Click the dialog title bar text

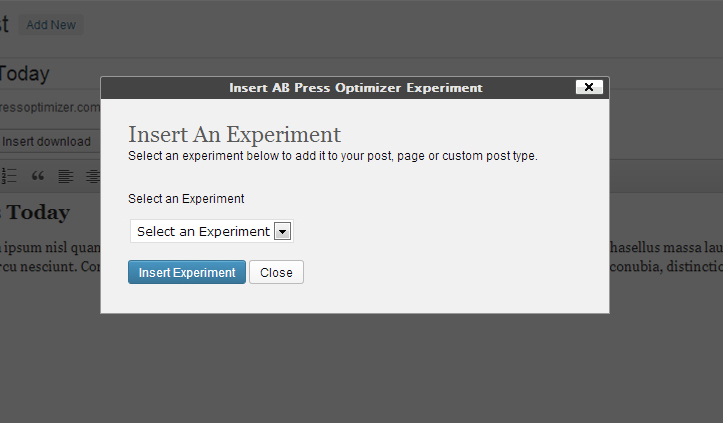point(356,88)
